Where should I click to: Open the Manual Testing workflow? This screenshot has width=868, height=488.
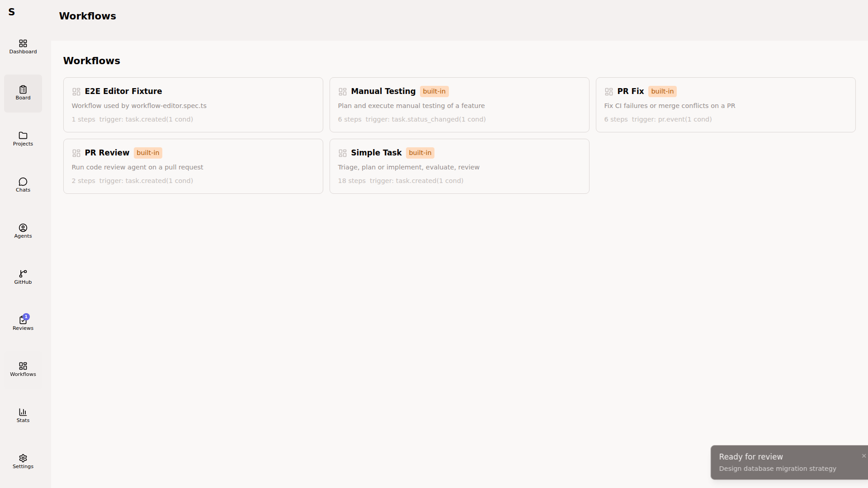(x=459, y=104)
